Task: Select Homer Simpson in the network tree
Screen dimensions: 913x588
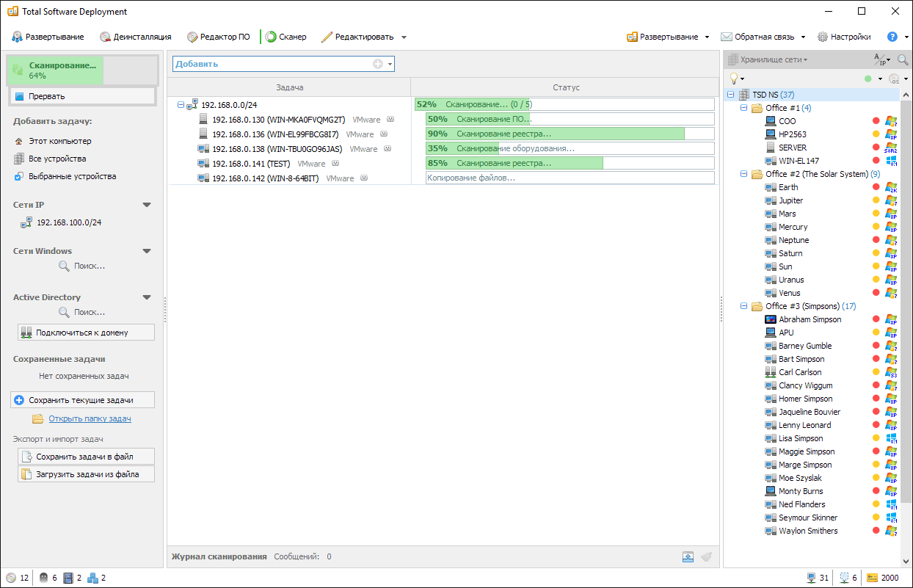Action: 805,399
